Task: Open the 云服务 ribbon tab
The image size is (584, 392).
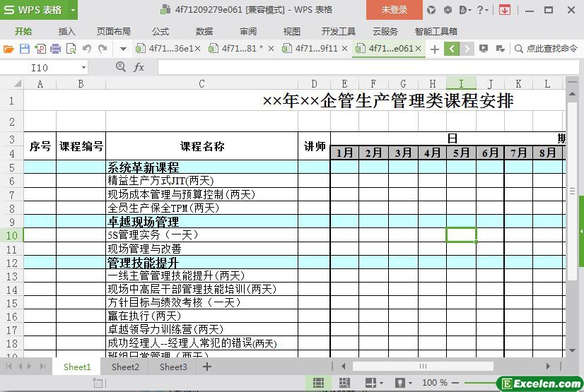Action: (x=385, y=31)
